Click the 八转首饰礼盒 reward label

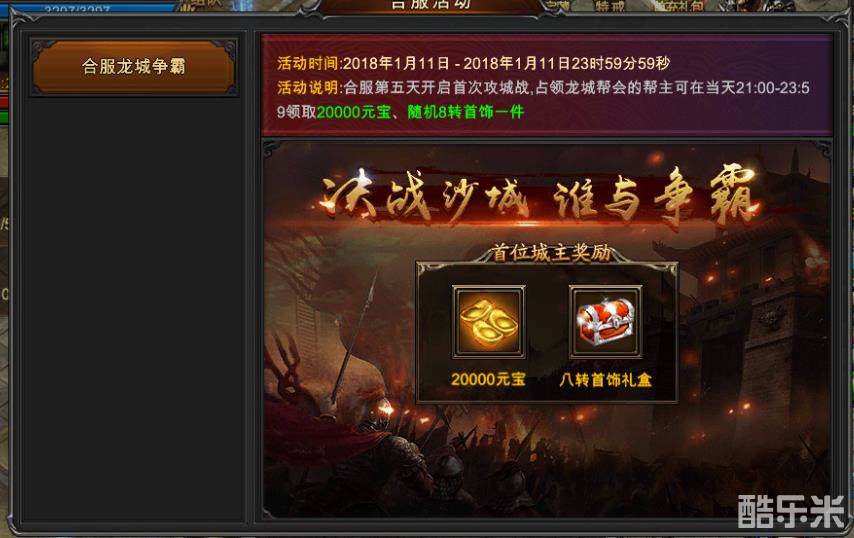pyautogui.click(x=605, y=380)
